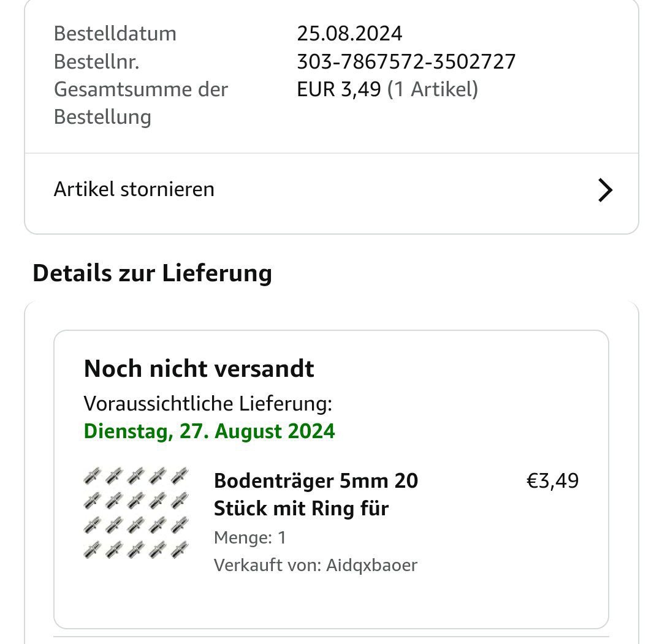Viewport: 662px width, 644px height.
Task: Click the order total EUR 3,49
Action: [x=339, y=89]
